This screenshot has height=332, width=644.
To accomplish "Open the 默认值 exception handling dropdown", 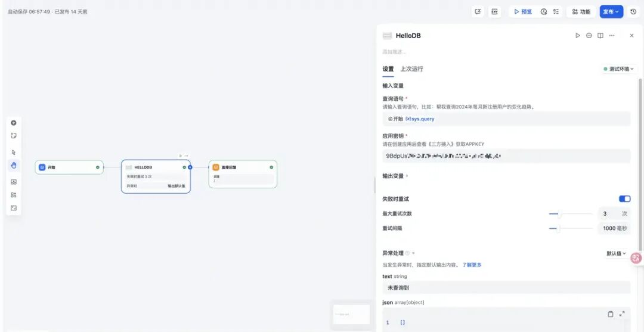I will [x=616, y=253].
